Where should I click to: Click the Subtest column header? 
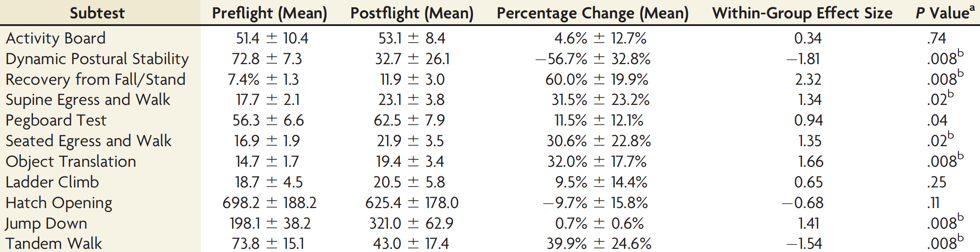[x=97, y=13]
